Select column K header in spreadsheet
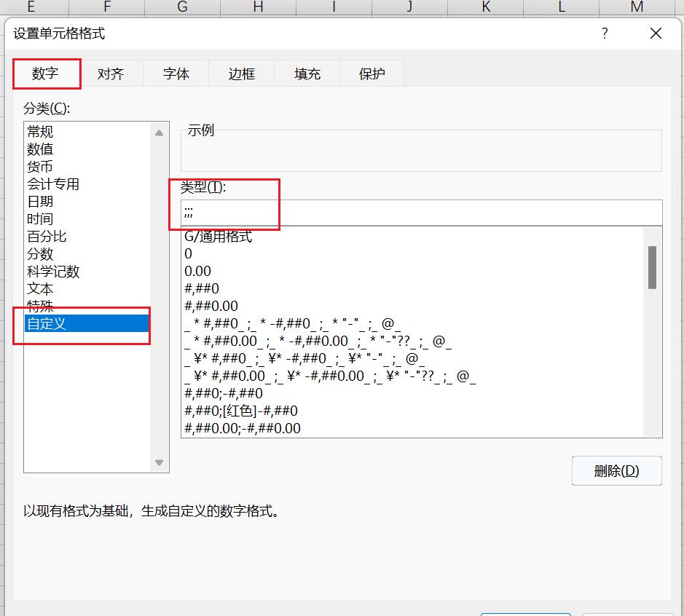This screenshot has width=684, height=616. (x=486, y=7)
